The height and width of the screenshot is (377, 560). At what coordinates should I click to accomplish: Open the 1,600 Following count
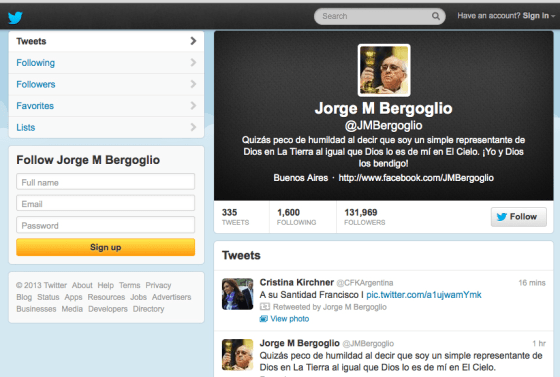click(x=296, y=217)
